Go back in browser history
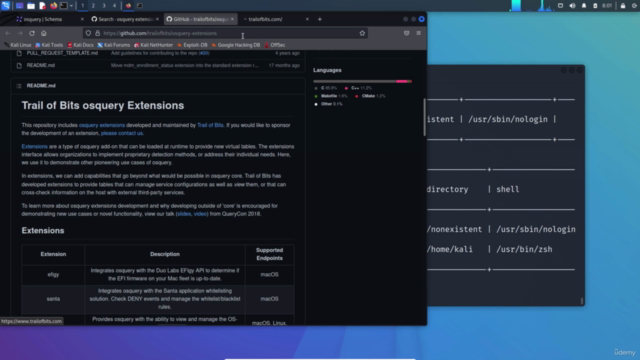640x360 pixels. click(x=8, y=33)
